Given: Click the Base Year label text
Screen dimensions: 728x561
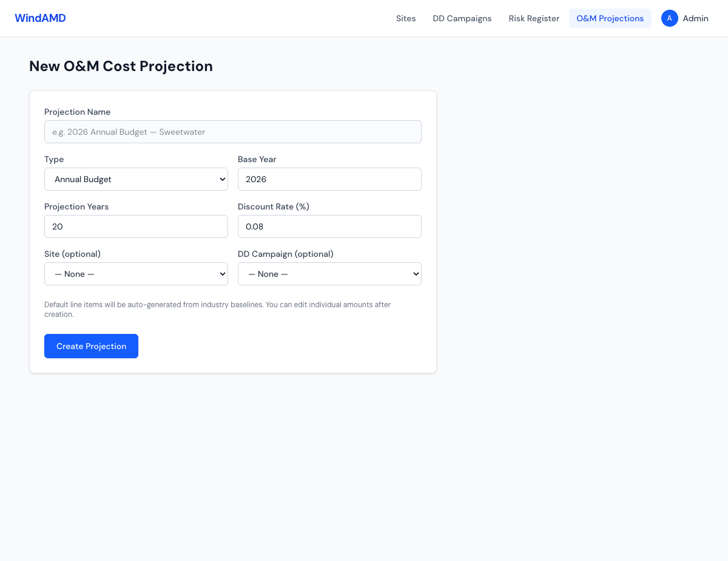Looking at the screenshot, I should (257, 159).
